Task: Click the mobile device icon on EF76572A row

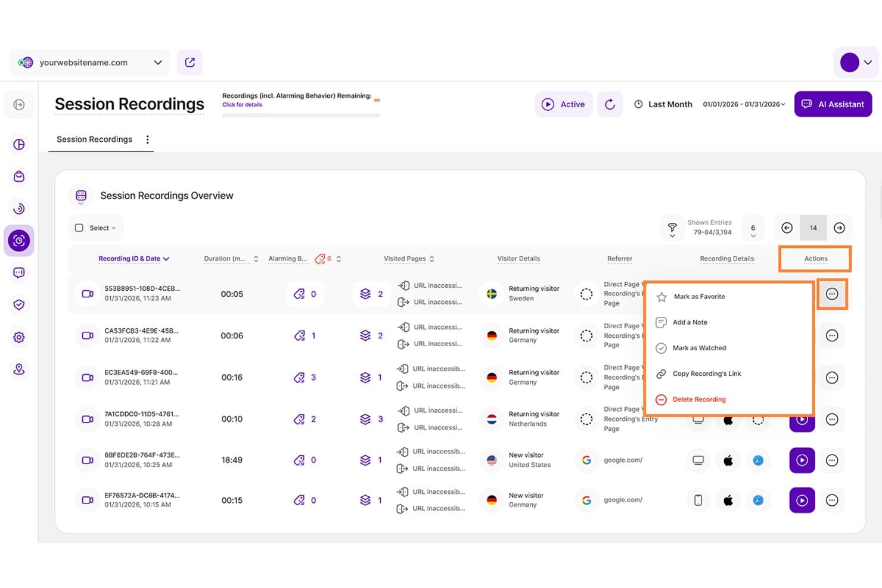Action: coord(698,500)
